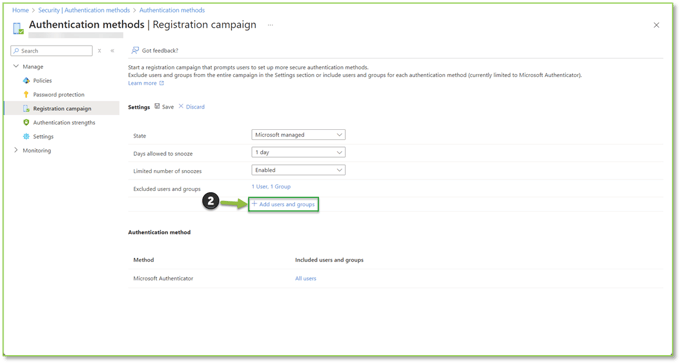Click the Password protection key icon

pos(26,95)
